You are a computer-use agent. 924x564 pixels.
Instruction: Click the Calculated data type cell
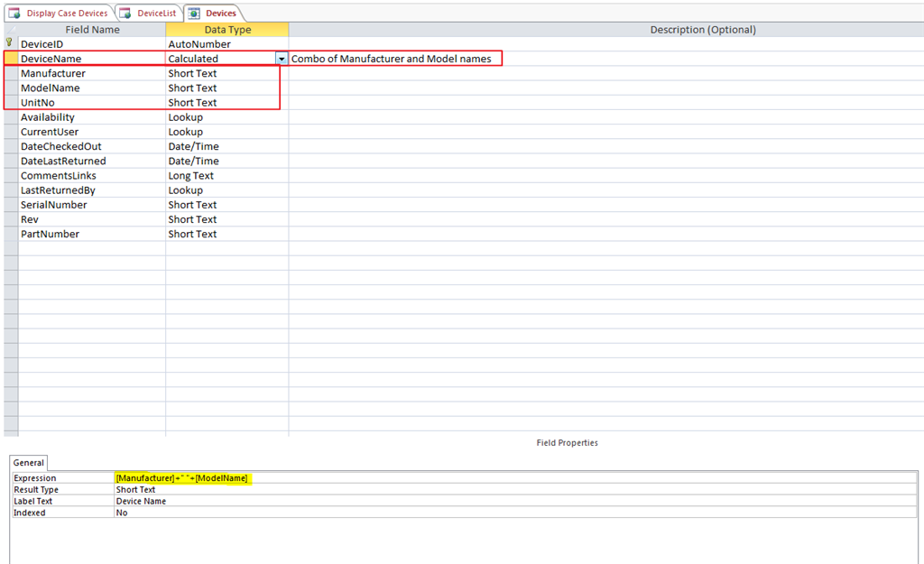(220, 59)
